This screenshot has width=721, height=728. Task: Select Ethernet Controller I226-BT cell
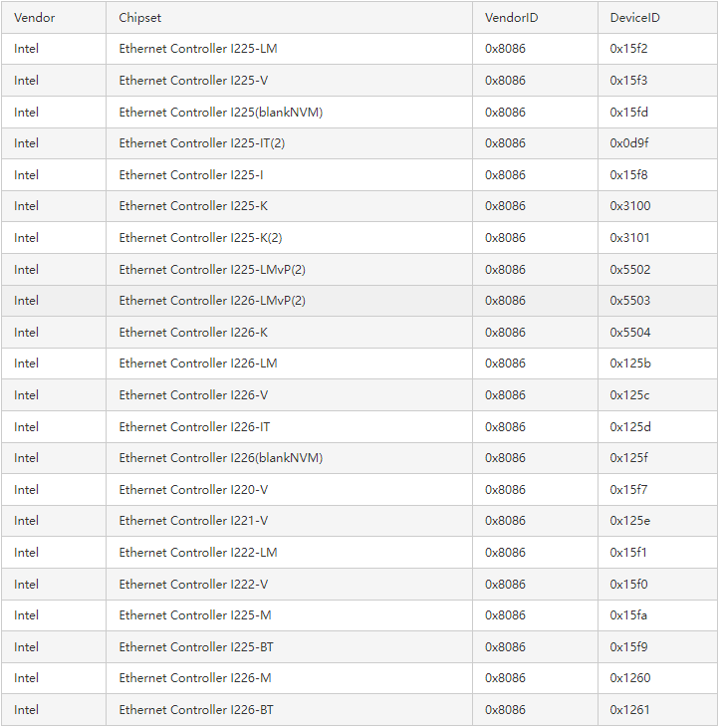tap(289, 710)
